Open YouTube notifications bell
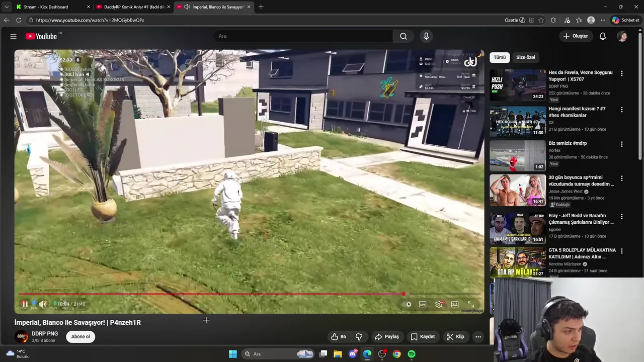This screenshot has width=644, height=362. pos(603,36)
